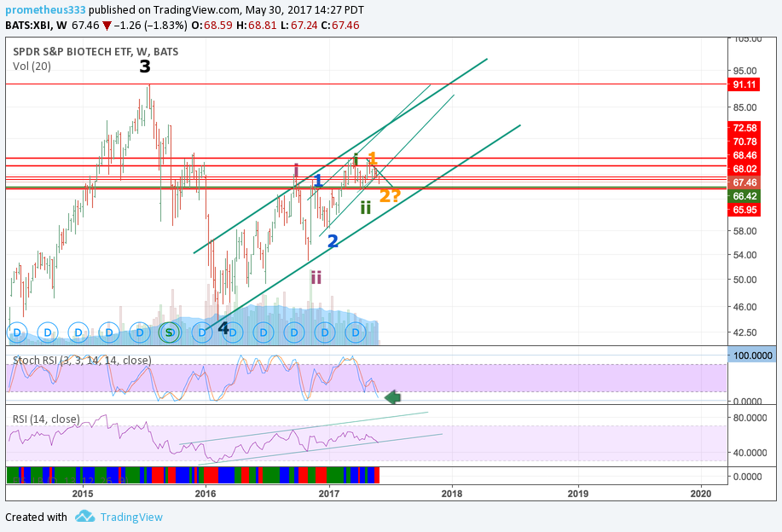Click the H:68.81 high value in header
This screenshot has width=782, height=532.
[257, 26]
